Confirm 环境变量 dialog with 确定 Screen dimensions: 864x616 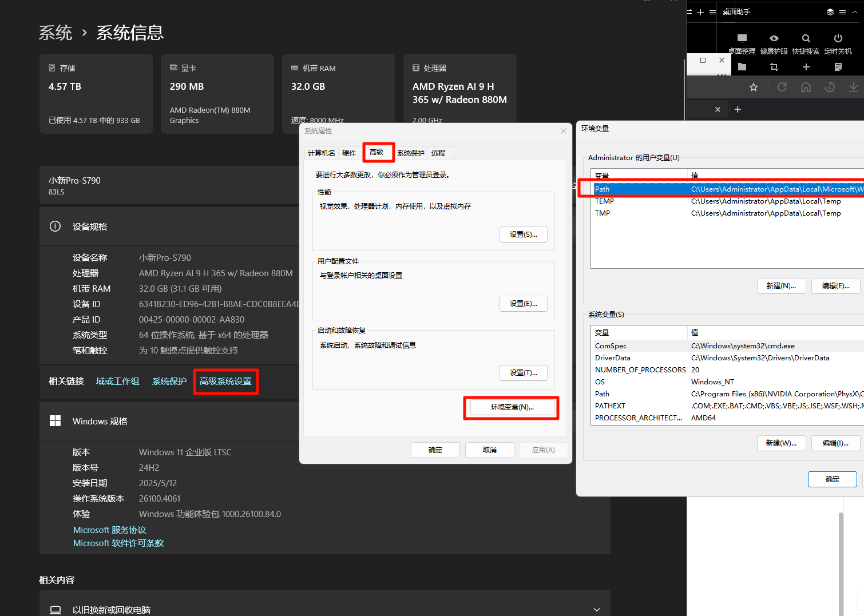[x=833, y=479]
